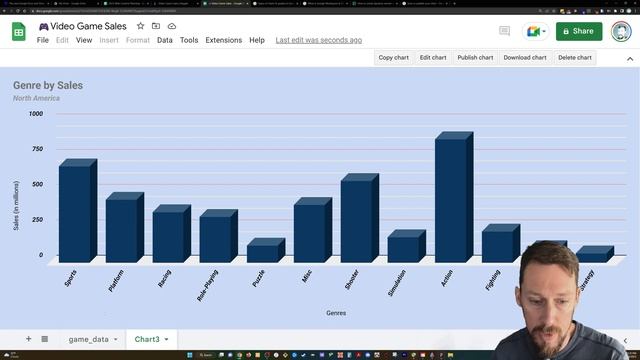The image size is (640, 360).
Task: Add a new sheet with plus icon
Action: coord(29,339)
